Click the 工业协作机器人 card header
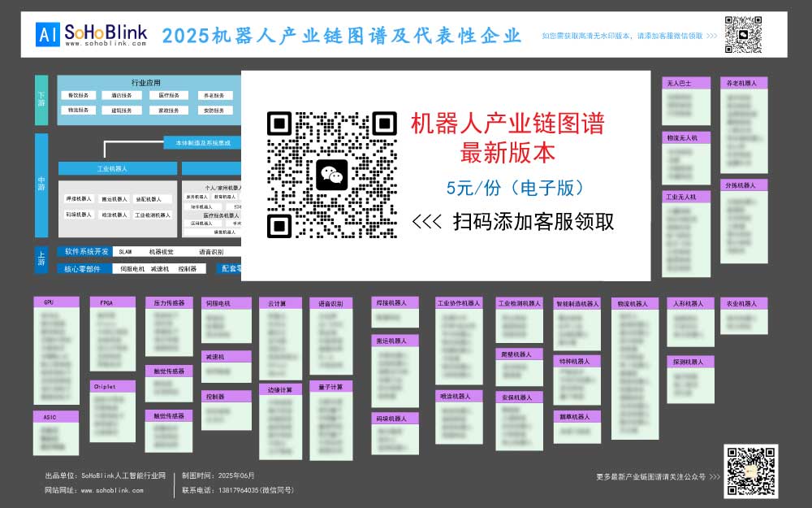This screenshot has height=508, width=812. [x=460, y=303]
